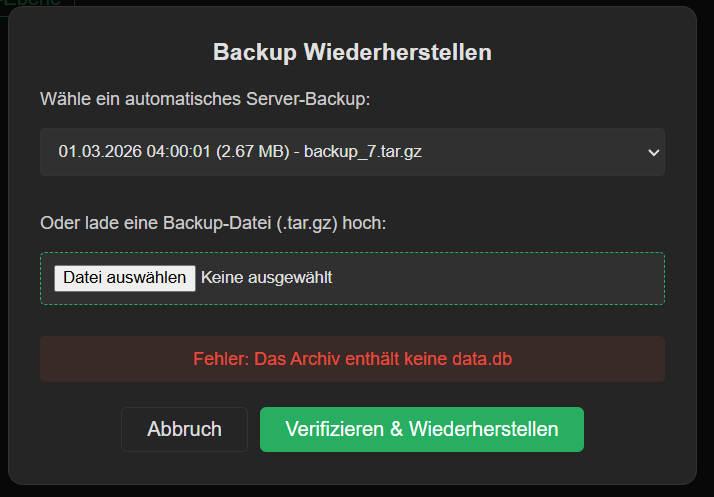The width and height of the screenshot is (714, 497).
Task: Click the chevron arrow of the backup dropdown
Action: pos(654,152)
